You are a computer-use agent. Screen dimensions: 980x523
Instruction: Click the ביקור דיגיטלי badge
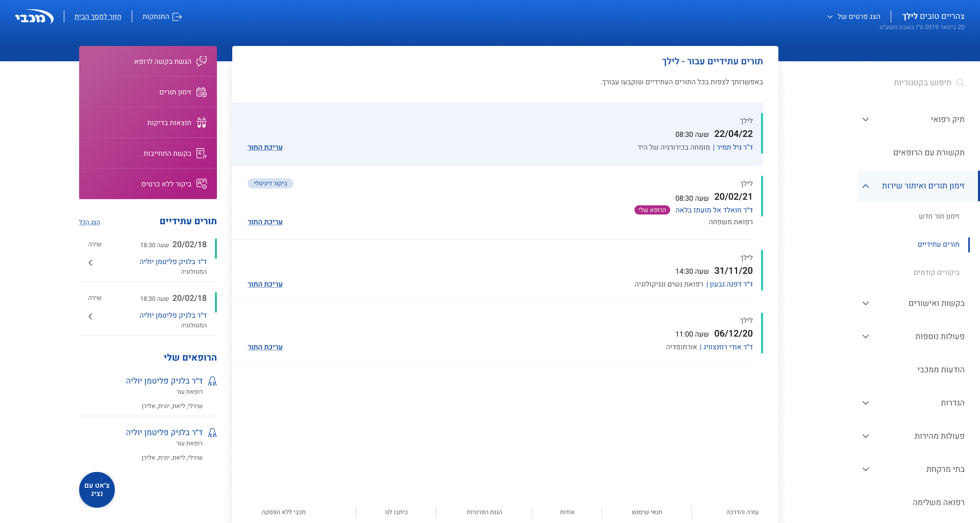[271, 183]
